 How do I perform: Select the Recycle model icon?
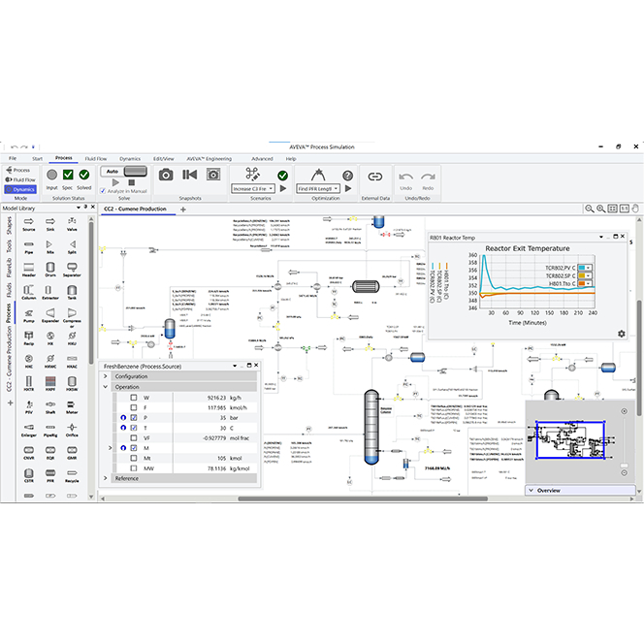click(72, 473)
